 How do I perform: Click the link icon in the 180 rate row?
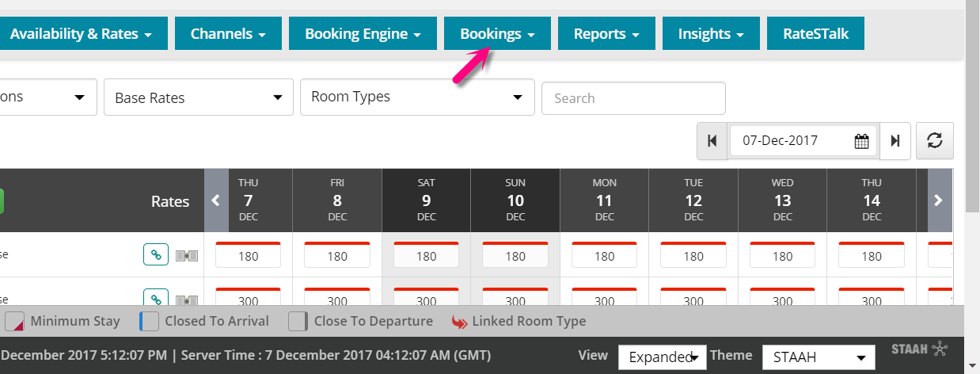(157, 255)
